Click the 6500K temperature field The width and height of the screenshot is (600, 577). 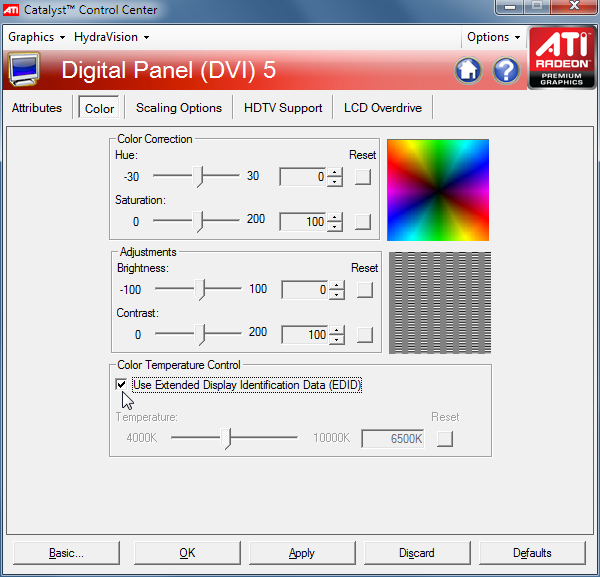point(393,438)
